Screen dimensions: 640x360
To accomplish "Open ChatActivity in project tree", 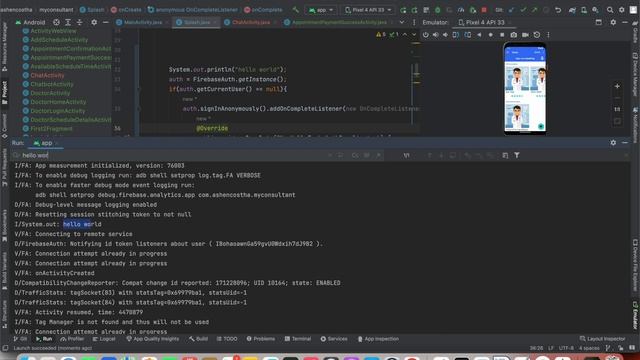I will tap(47, 75).
